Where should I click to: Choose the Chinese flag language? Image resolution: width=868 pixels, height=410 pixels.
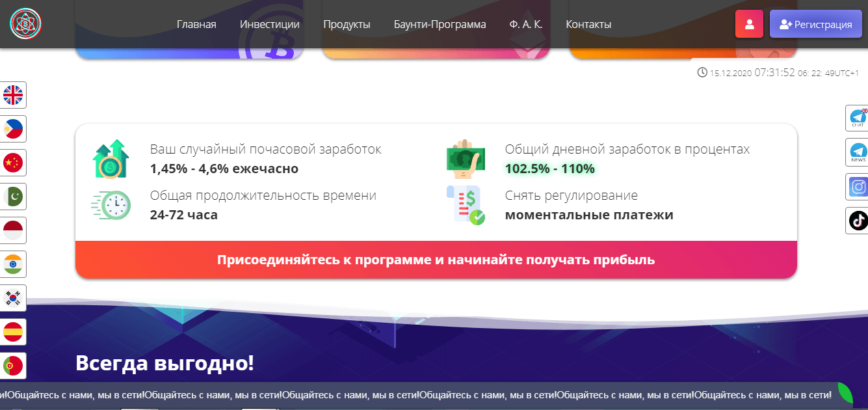point(13,163)
